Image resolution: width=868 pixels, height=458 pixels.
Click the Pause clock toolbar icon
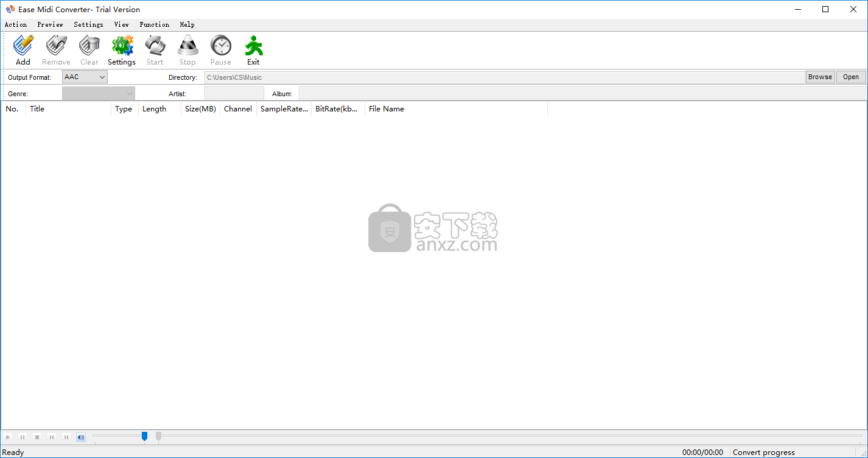(x=220, y=50)
